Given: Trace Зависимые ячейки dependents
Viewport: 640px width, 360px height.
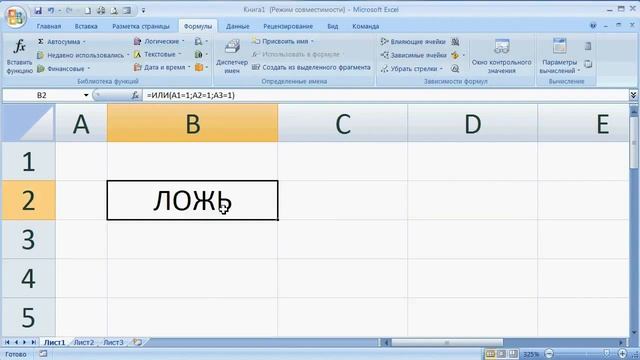Looking at the screenshot, I should (413, 55).
